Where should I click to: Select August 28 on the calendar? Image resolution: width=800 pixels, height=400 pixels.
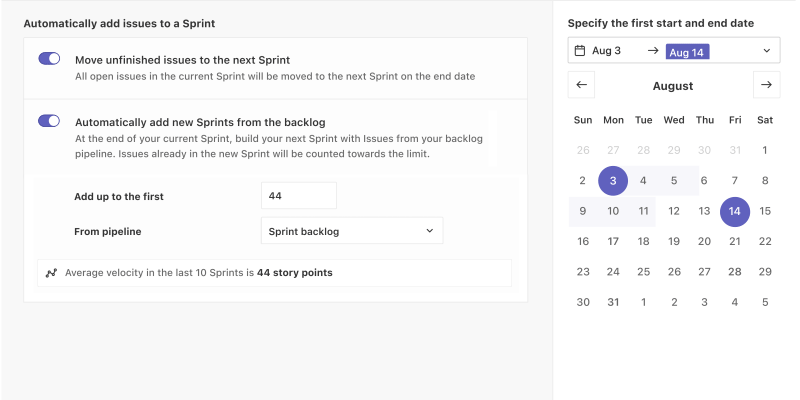[x=735, y=271]
